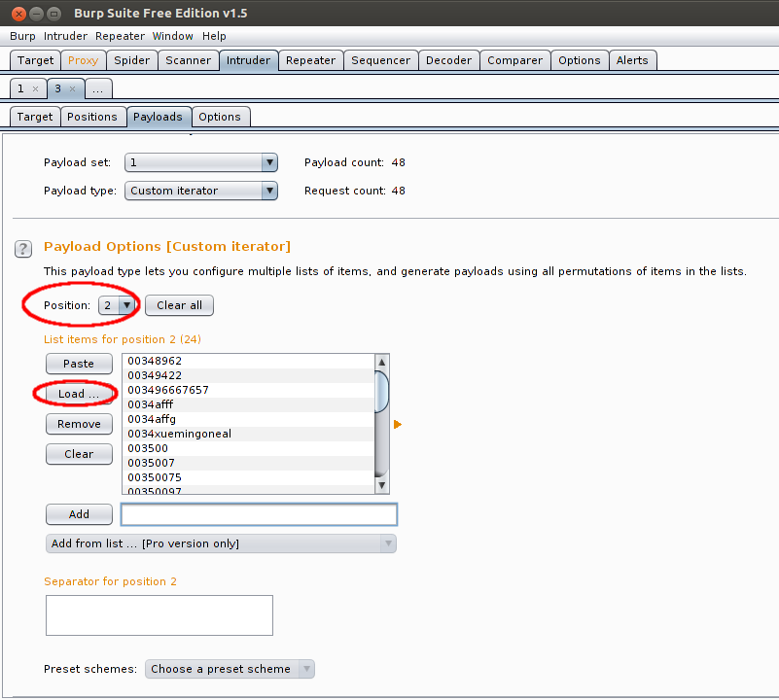
Task: Switch to the Proxy tab
Action: [83, 60]
